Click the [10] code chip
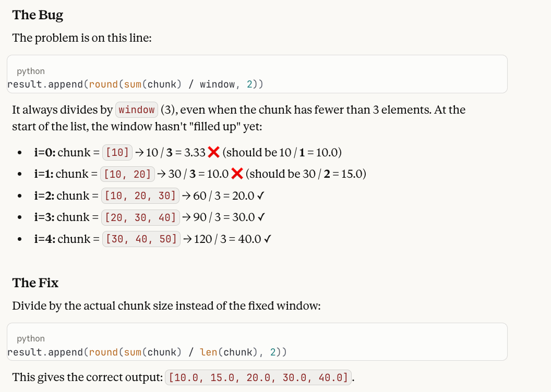The image size is (551, 392). coord(117,153)
